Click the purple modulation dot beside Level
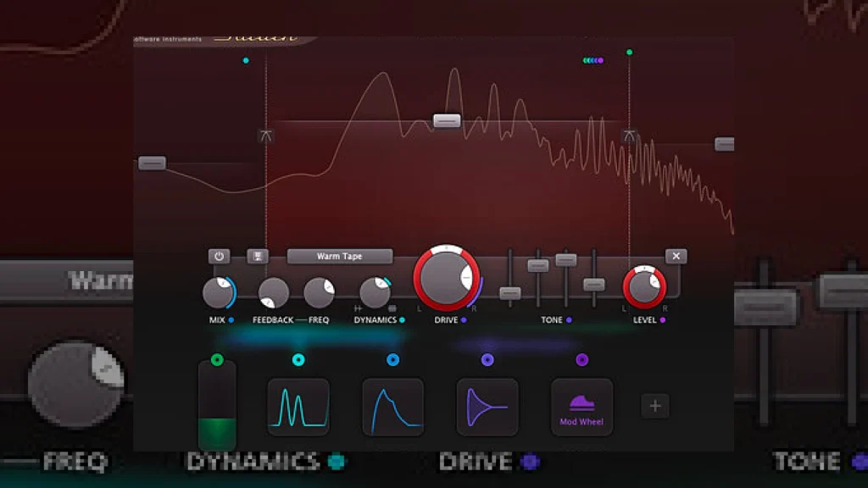This screenshot has width=868, height=488. (x=663, y=319)
